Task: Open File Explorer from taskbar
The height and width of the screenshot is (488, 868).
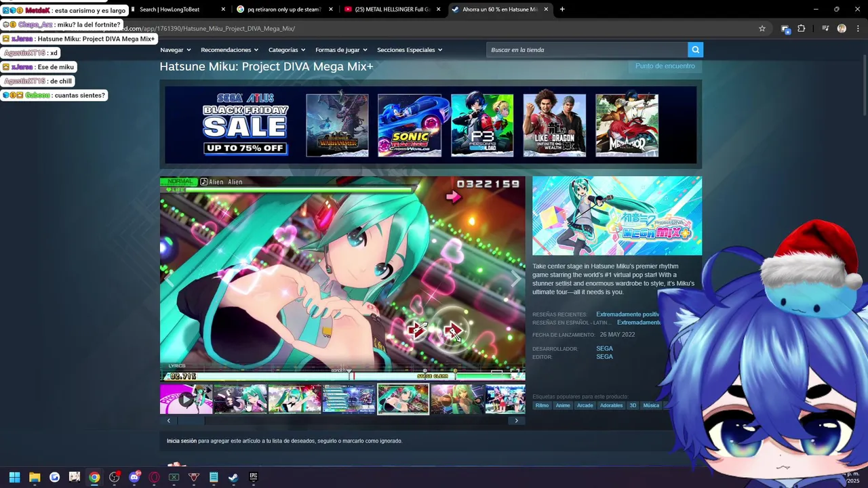Action: [x=35, y=477]
